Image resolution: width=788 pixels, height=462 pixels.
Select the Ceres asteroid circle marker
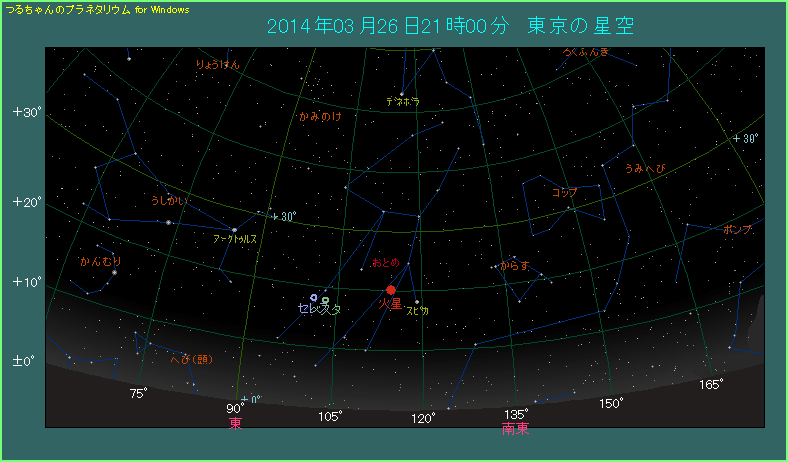pos(315,299)
